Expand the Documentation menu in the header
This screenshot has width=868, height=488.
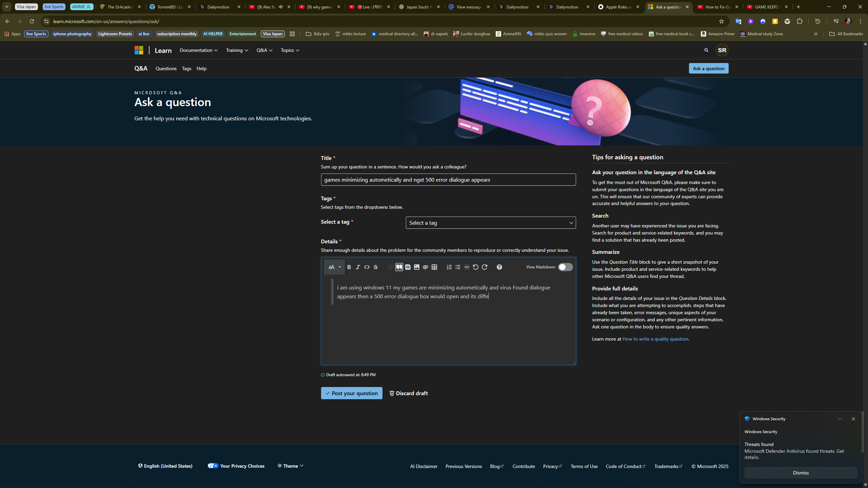coord(199,50)
